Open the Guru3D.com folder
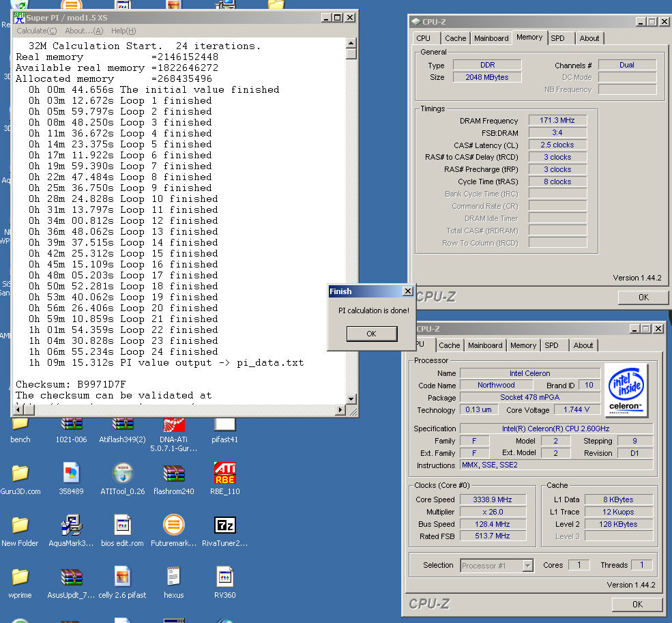This screenshot has height=623, width=672. click(20, 473)
